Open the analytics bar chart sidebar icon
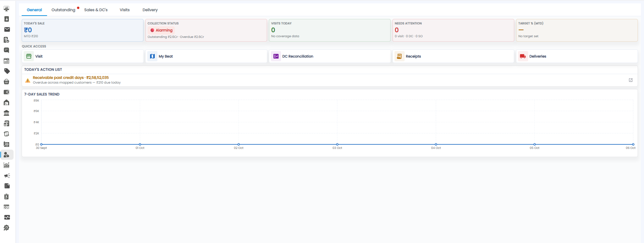This screenshot has height=243, width=644. pyautogui.click(x=6, y=165)
